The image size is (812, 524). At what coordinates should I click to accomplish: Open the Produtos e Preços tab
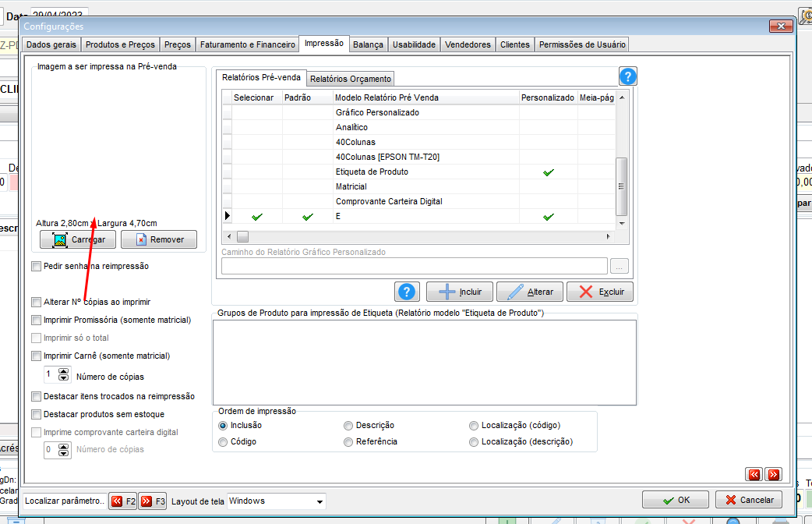click(x=120, y=44)
